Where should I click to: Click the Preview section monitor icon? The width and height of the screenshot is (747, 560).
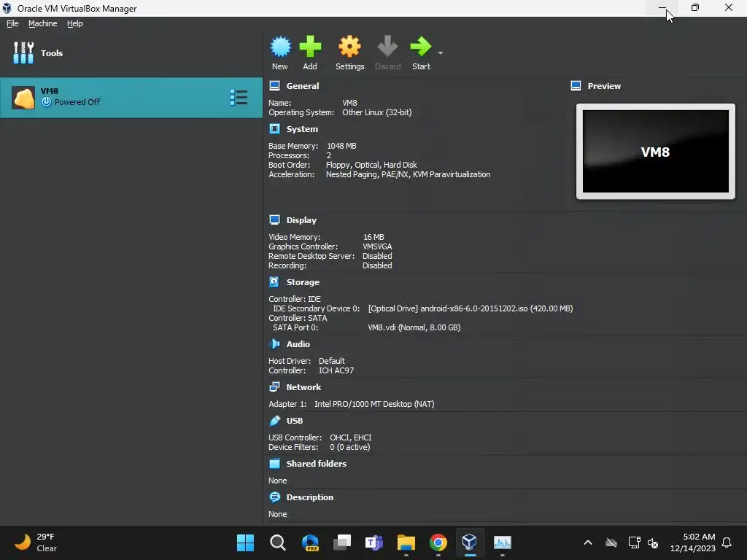pyautogui.click(x=576, y=86)
